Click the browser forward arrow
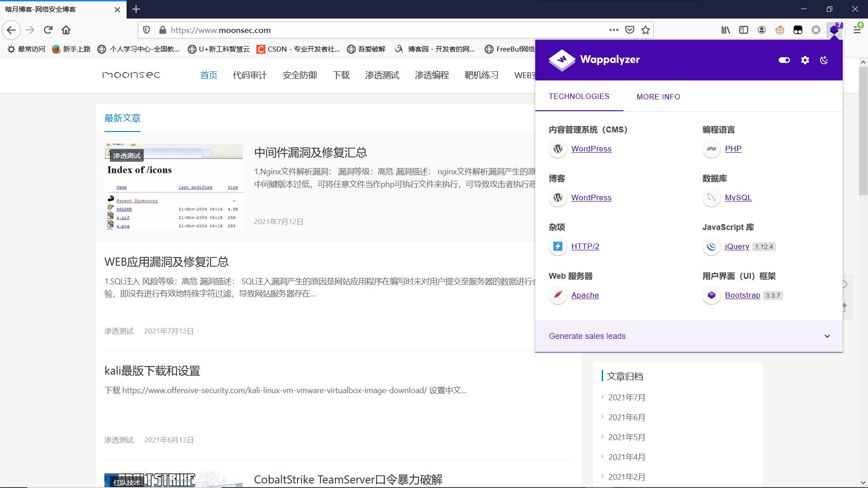Viewport: 868px width, 488px height. 30,30
